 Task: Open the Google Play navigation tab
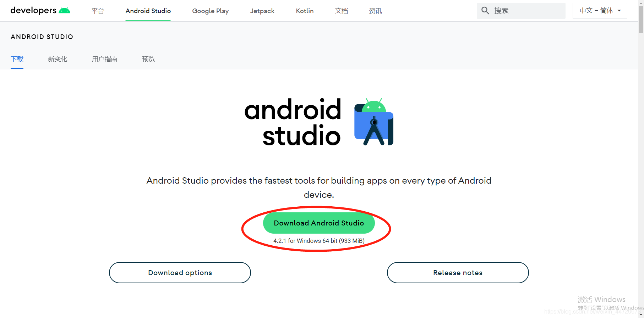(x=211, y=11)
